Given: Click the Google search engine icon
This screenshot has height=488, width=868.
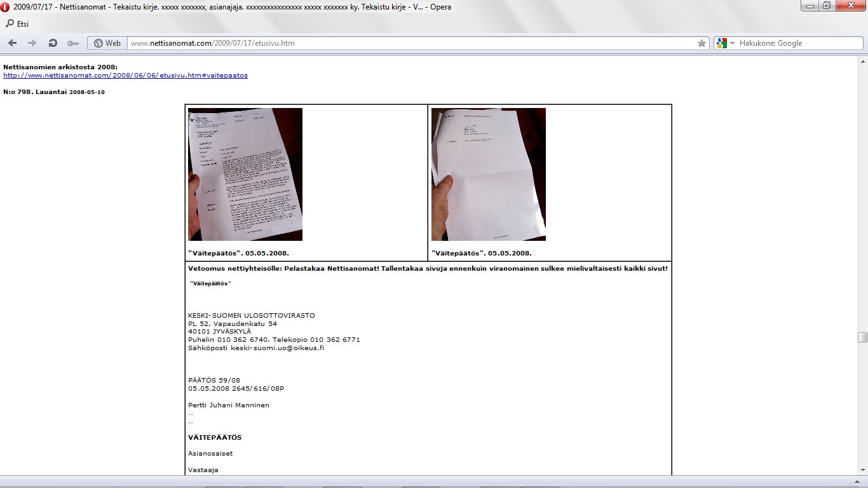Looking at the screenshot, I should [x=721, y=43].
